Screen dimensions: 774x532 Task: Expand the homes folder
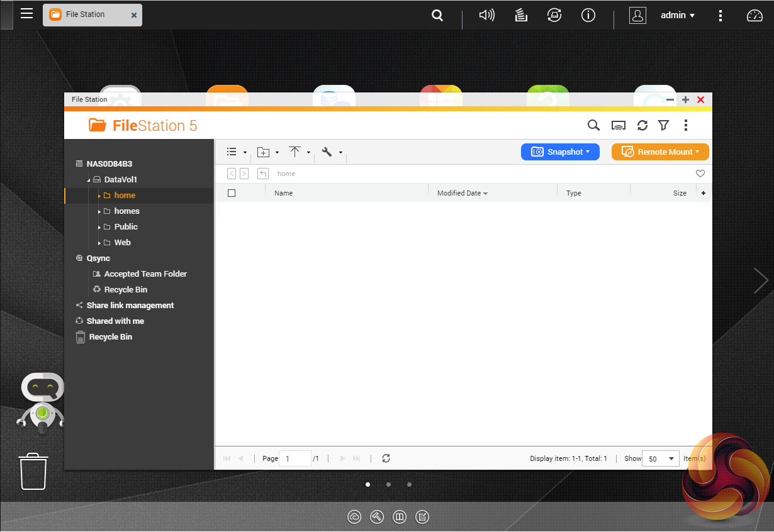click(99, 211)
